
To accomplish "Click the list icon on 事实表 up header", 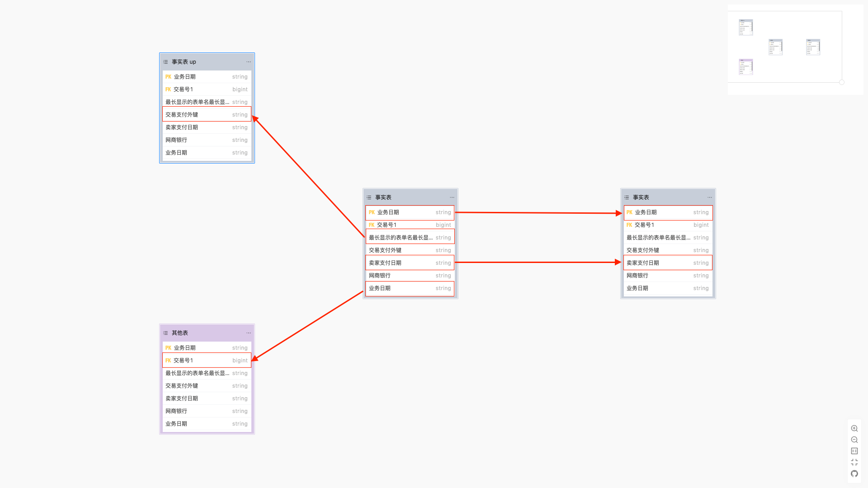I will 165,61.
